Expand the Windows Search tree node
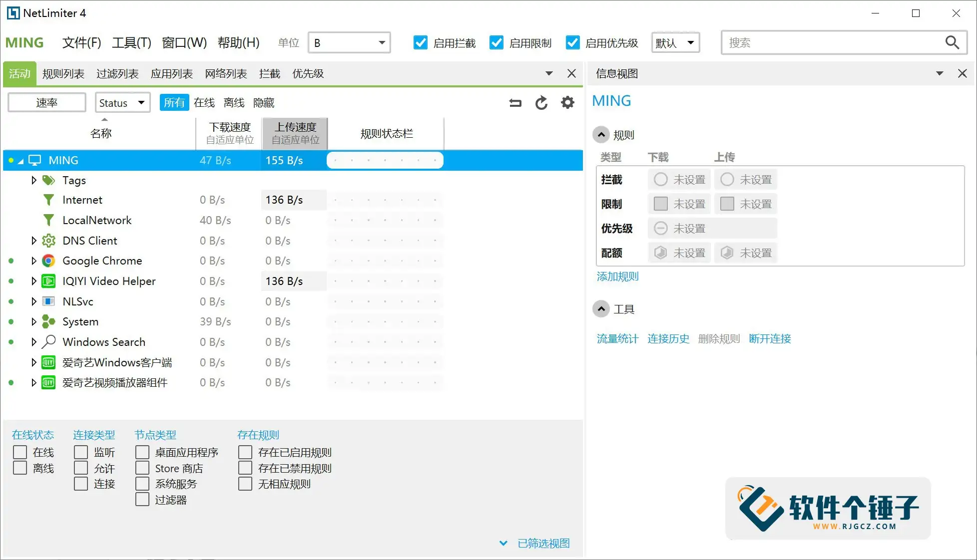This screenshot has width=977, height=560. coord(33,342)
